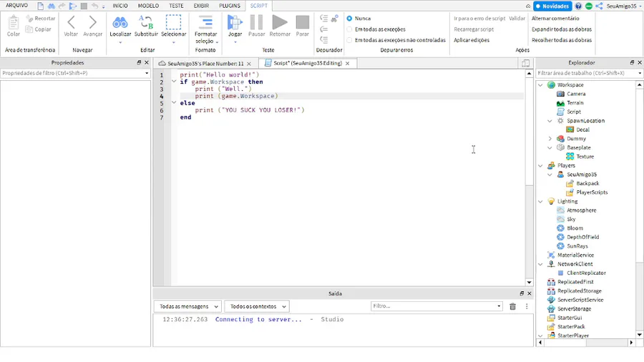The height and width of the screenshot is (362, 644).
Task: Click Alternar comentário
Action: 555,19
